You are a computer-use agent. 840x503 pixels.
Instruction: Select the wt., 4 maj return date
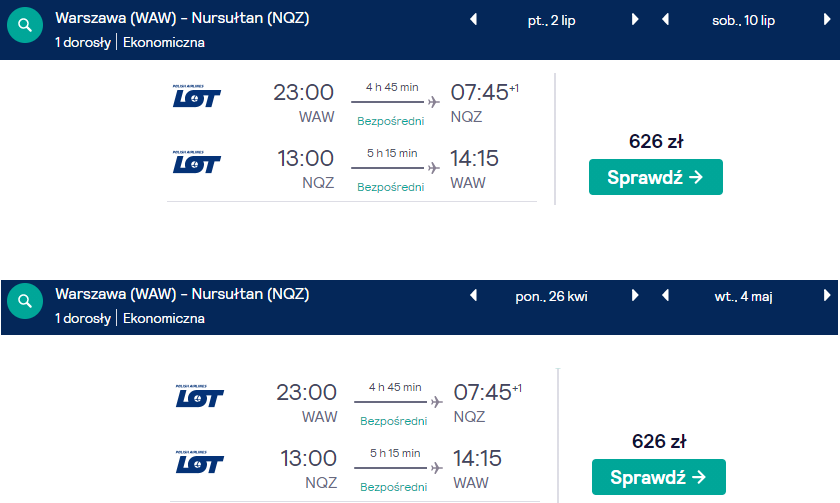(x=744, y=296)
